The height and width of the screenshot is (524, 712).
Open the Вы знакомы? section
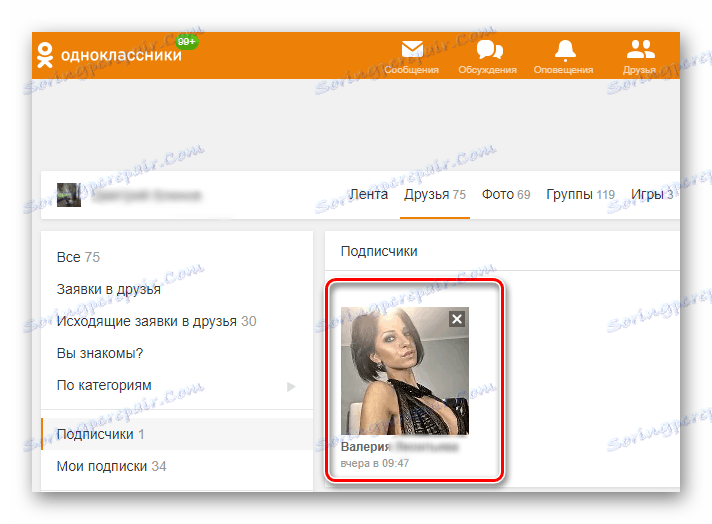click(x=99, y=353)
